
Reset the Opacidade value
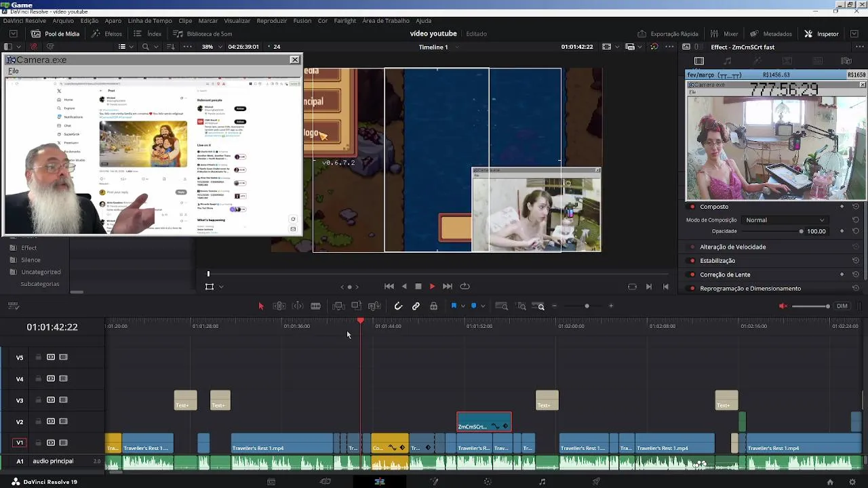856,231
